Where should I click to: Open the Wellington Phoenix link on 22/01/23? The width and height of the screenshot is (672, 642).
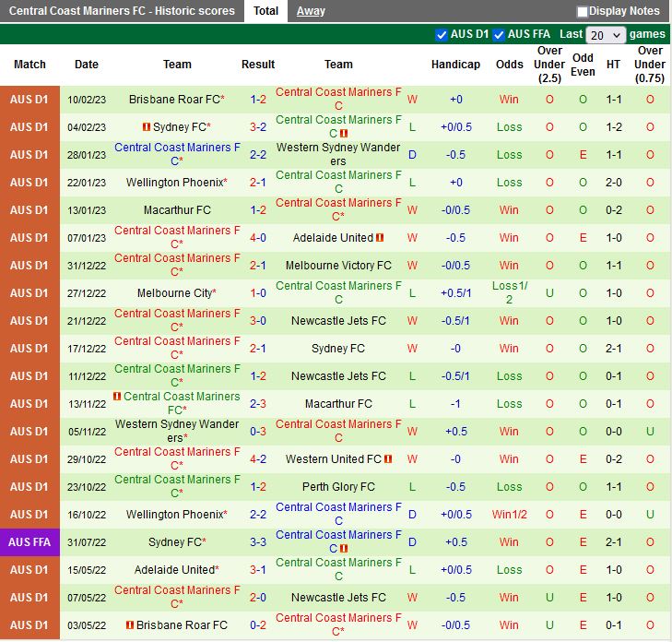click(175, 183)
